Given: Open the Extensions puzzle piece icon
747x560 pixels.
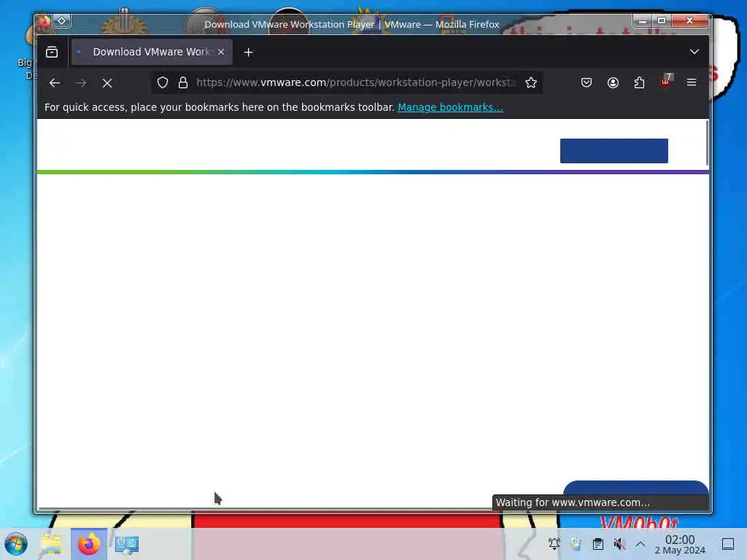Looking at the screenshot, I should click(639, 83).
